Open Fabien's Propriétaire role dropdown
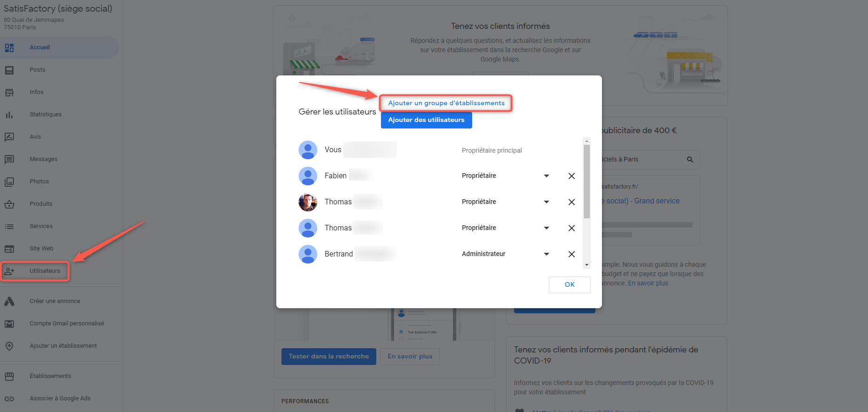The width and height of the screenshot is (868, 412). 547,176
